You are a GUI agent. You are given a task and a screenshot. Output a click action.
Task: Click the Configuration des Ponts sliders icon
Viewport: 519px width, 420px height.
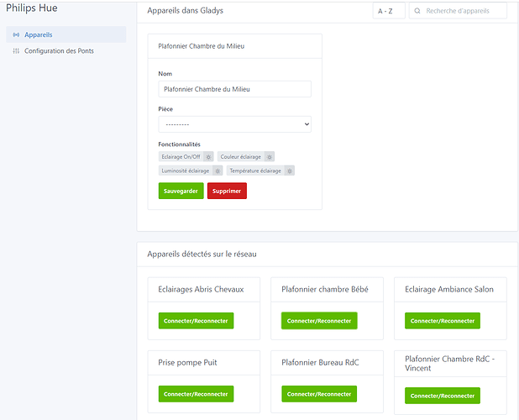click(x=16, y=51)
